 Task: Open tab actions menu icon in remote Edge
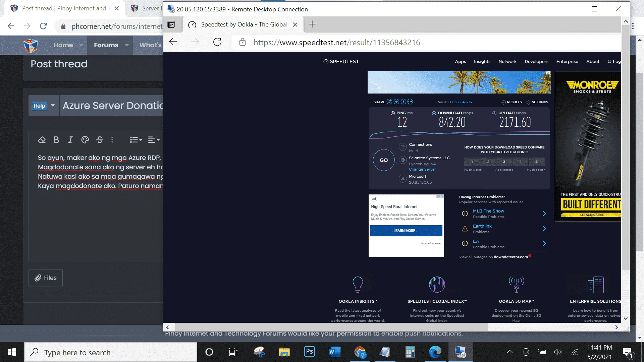tap(171, 24)
